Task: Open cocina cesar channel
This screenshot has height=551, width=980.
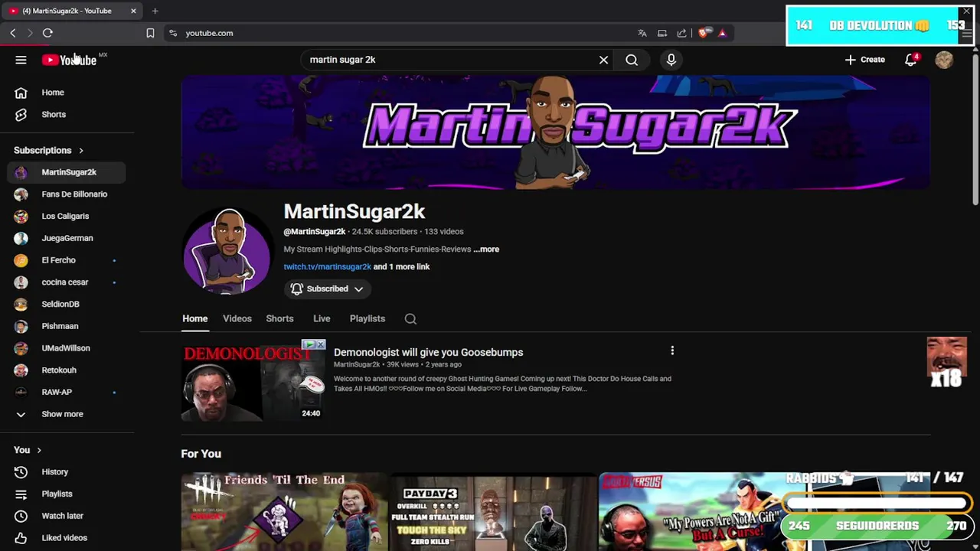Action: [x=67, y=282]
